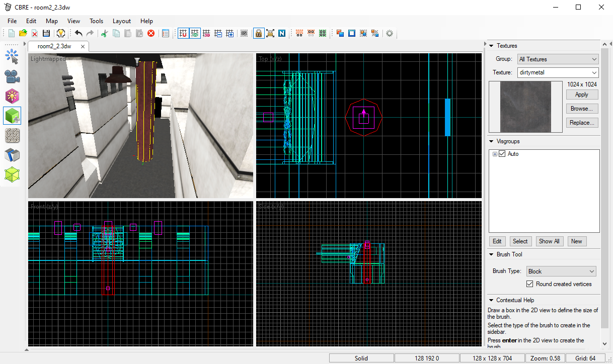Viewport: 613px width, 364px height.
Task: Click the Save file toolbar icon
Action: coord(46,33)
